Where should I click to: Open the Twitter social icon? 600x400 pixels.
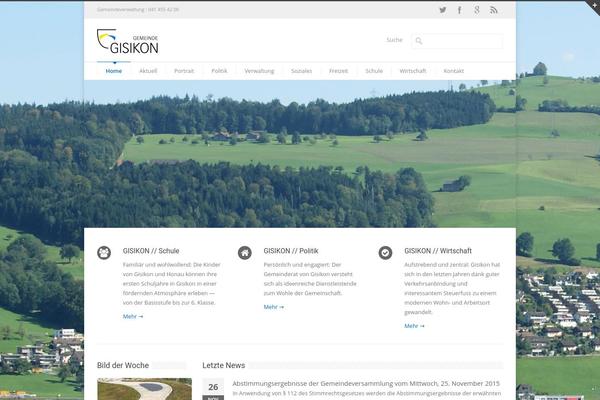(x=443, y=10)
